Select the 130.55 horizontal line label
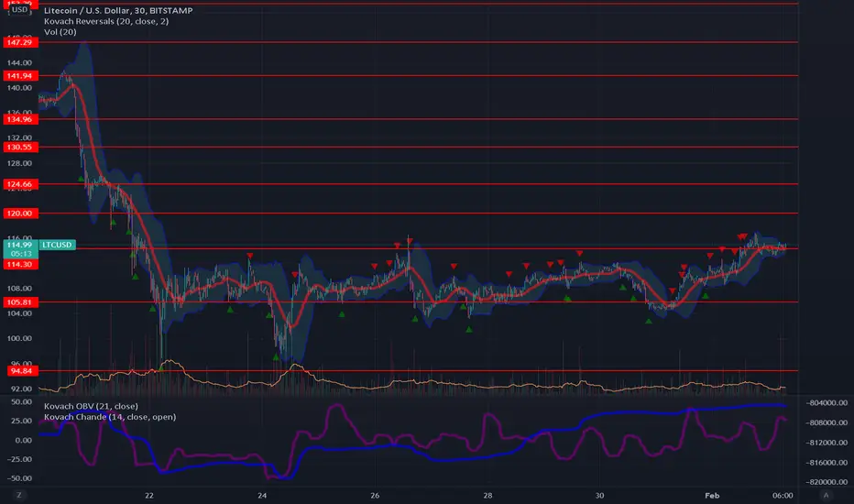 21,148
